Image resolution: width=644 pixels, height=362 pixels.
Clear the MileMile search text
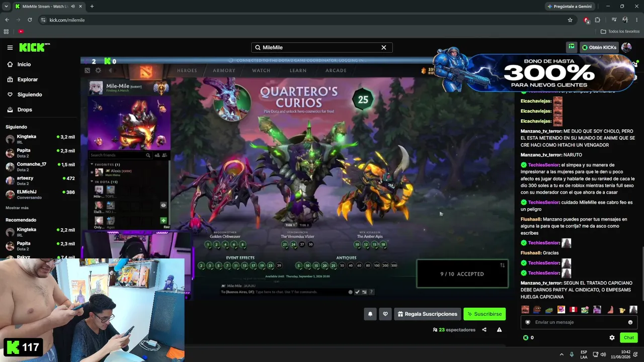[x=384, y=47]
